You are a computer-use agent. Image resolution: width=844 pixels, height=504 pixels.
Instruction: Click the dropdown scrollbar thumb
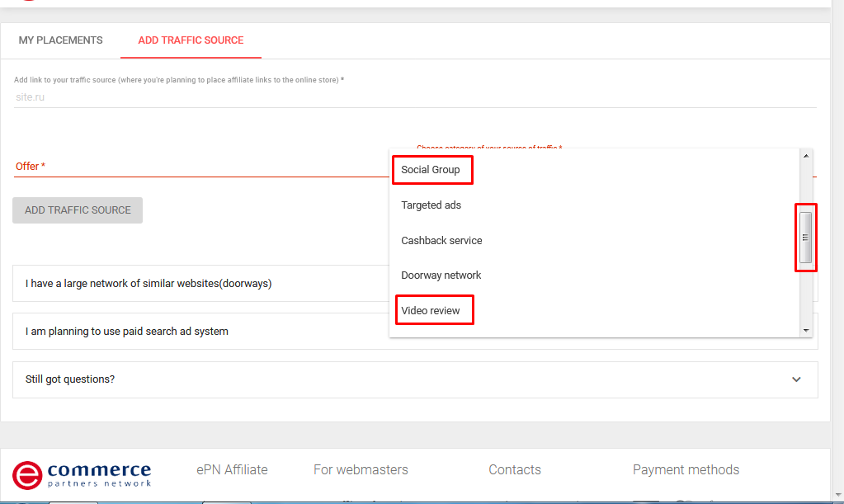(804, 238)
